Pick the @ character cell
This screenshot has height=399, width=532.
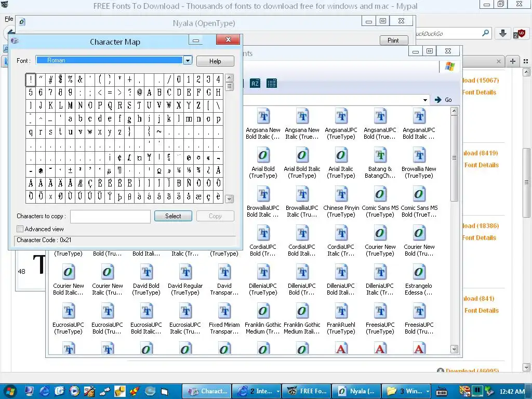(x=139, y=92)
